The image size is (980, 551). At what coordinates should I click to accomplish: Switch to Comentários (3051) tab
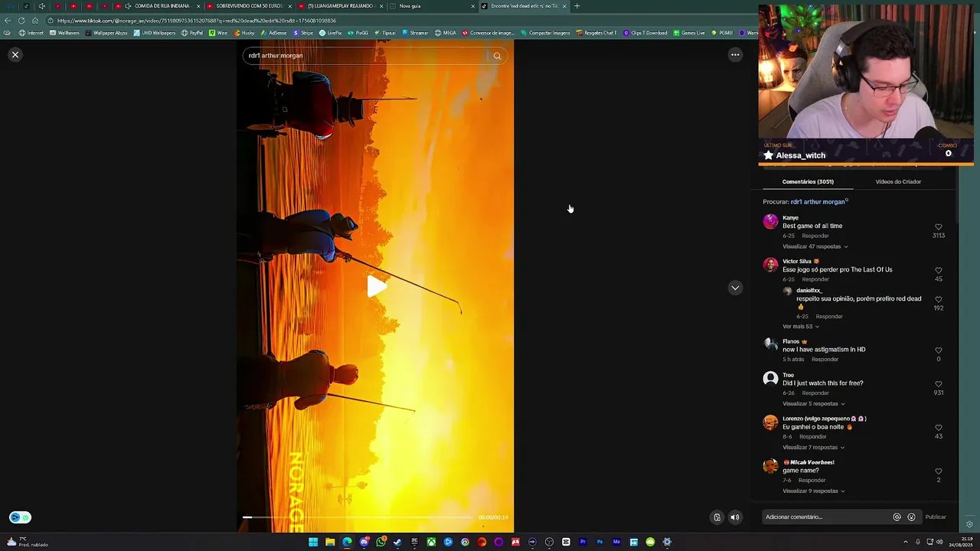(x=808, y=181)
